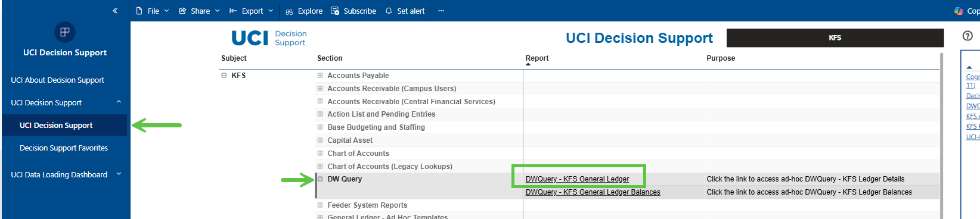The image size is (980, 219).
Task: Click the Purpose column header
Action: (x=721, y=58)
